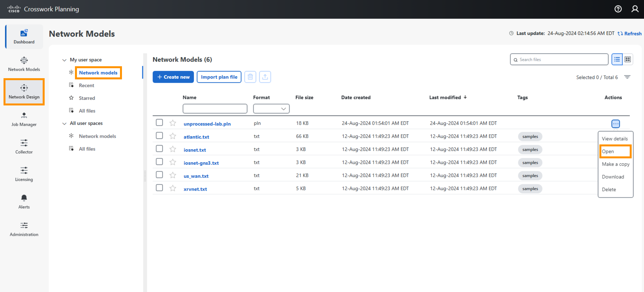
Task: Select Starred in the file tree
Action: [87, 98]
